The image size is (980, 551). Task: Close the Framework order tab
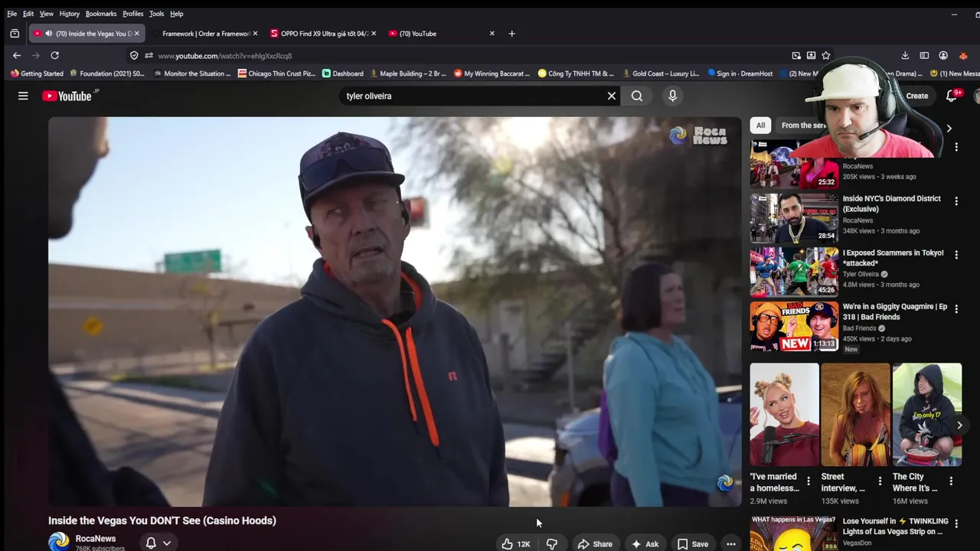point(255,34)
